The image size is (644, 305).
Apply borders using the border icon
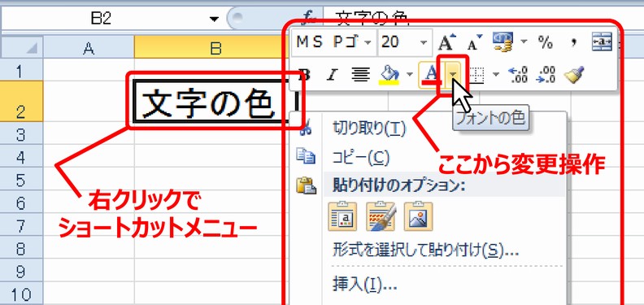tap(476, 75)
